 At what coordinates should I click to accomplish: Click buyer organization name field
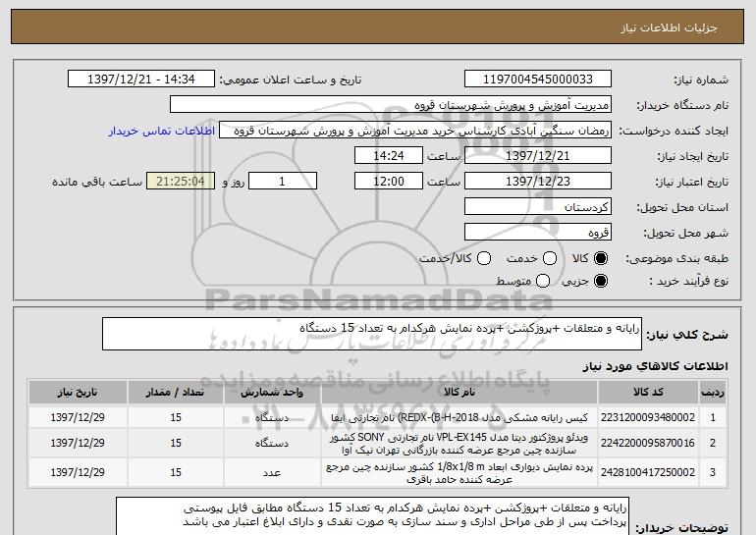click(391, 105)
